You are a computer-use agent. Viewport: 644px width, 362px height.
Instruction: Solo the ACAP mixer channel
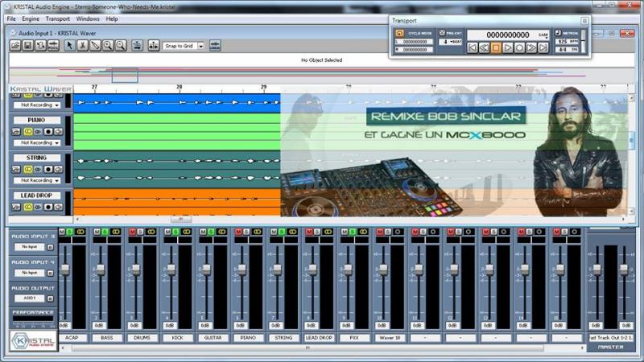[70, 232]
